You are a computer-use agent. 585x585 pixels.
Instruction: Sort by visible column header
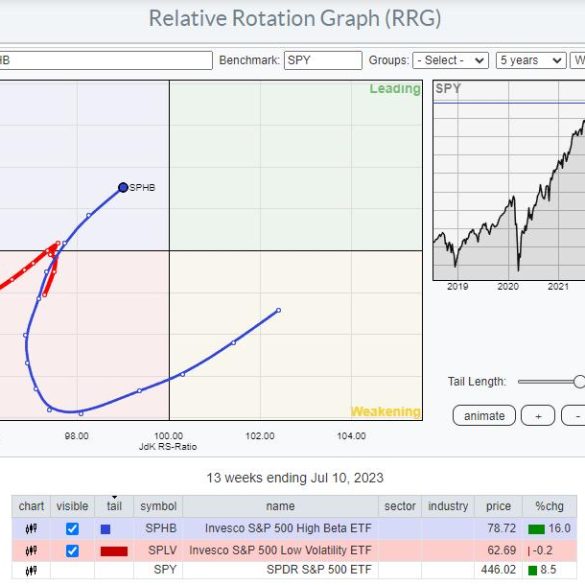pyautogui.click(x=72, y=506)
